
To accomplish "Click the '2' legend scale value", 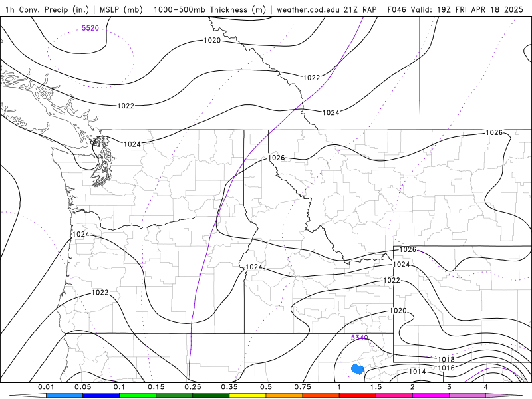I will click(x=412, y=387).
